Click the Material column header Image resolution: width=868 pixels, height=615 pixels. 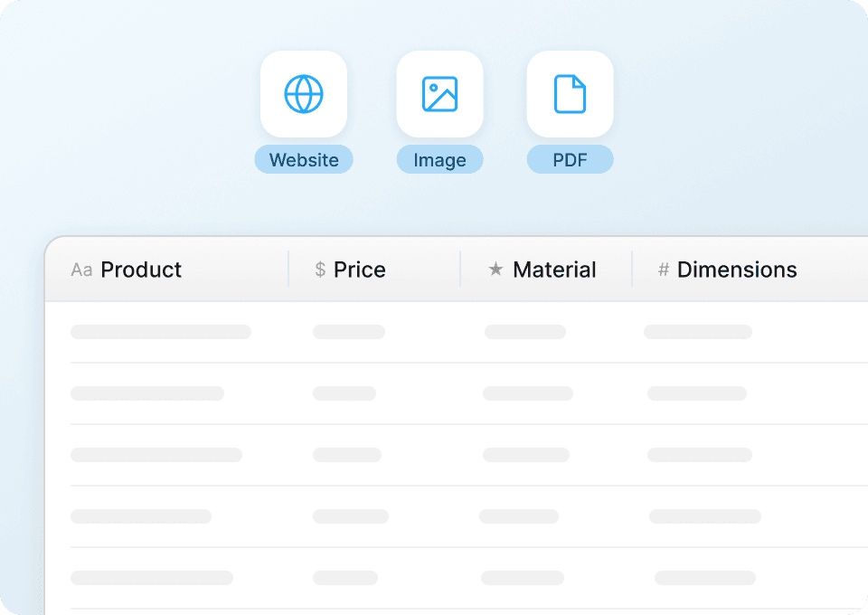[554, 270]
